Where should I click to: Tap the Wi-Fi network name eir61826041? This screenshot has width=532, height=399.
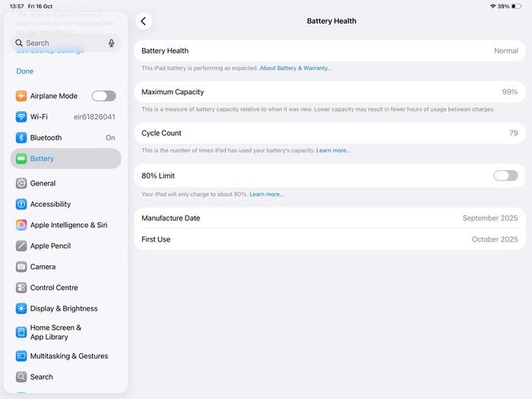point(94,117)
